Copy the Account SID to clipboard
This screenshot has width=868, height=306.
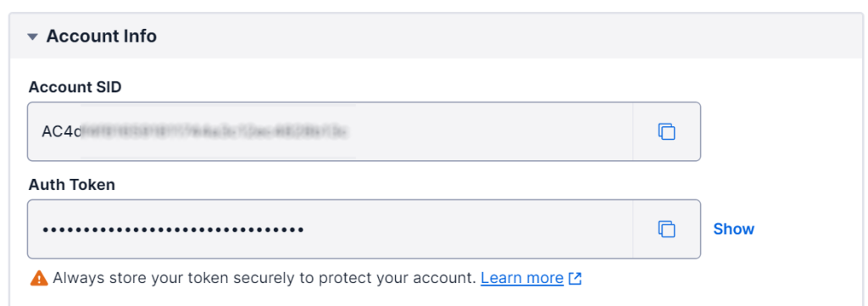[x=666, y=131]
